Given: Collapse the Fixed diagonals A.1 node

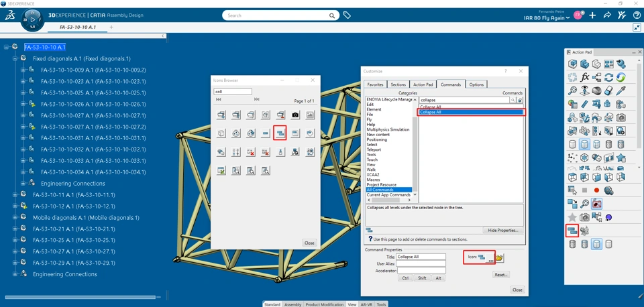Looking at the screenshot, I should click(x=14, y=59).
